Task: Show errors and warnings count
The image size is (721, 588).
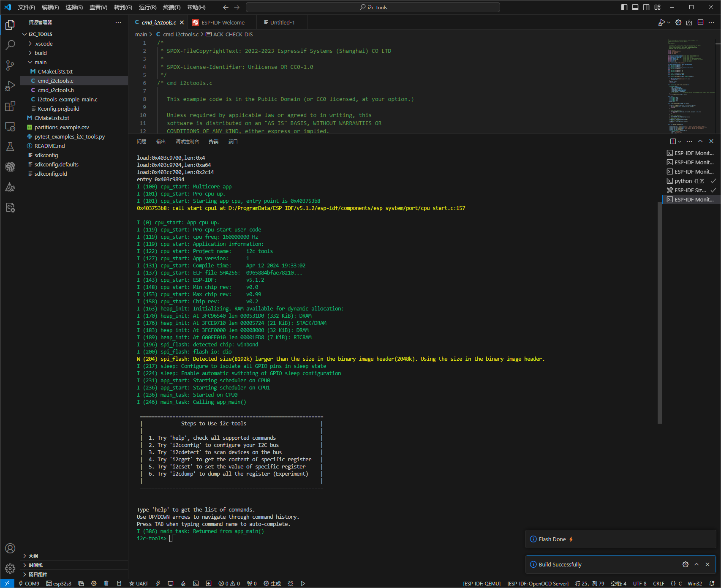Action: (229, 583)
